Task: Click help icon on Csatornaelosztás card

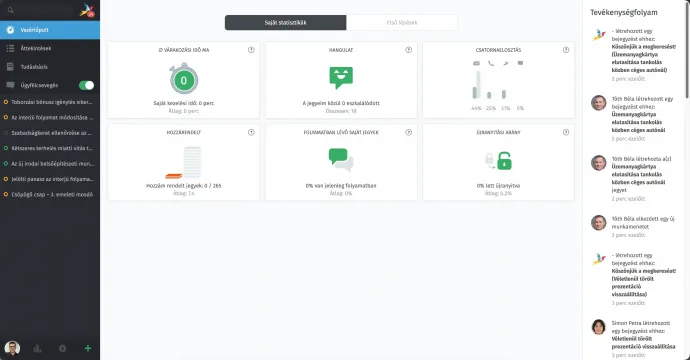Action: tap(566, 50)
